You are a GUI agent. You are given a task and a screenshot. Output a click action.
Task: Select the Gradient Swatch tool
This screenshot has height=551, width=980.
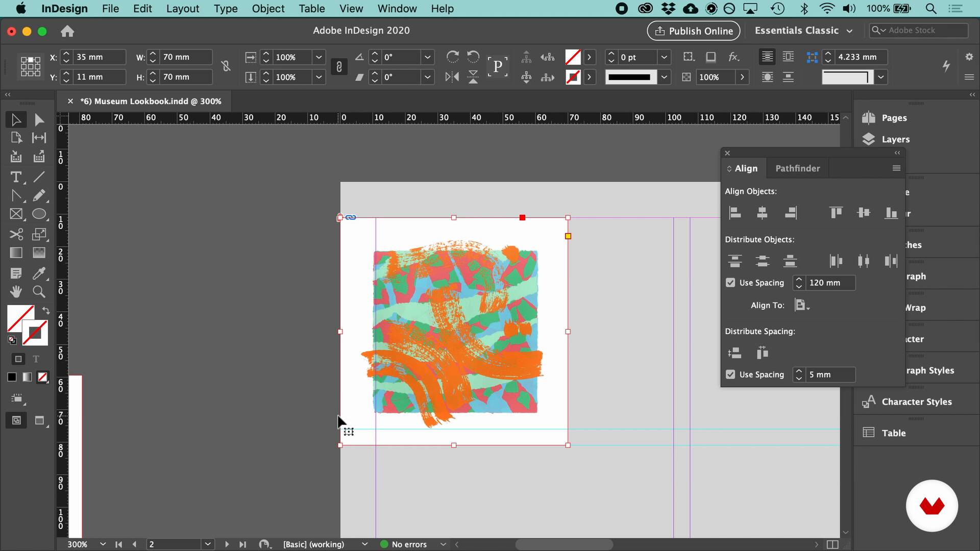(16, 253)
